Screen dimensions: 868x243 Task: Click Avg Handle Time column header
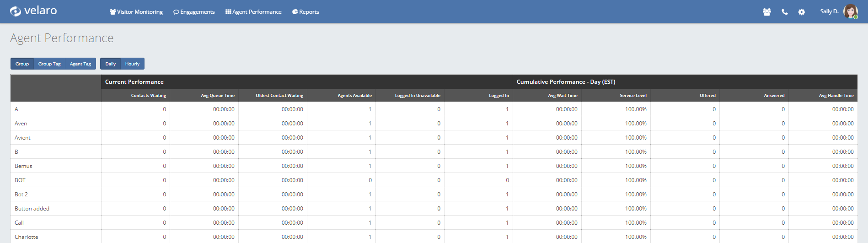click(836, 96)
